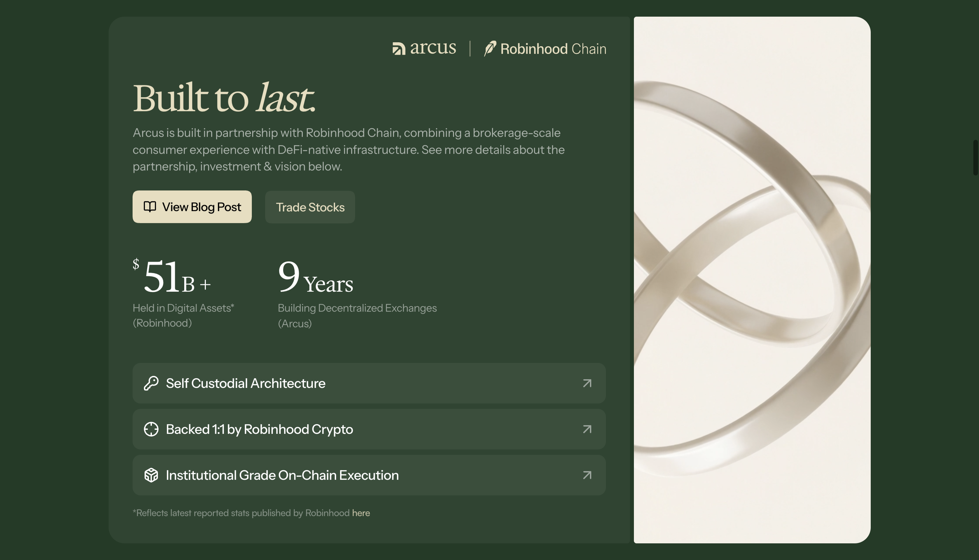This screenshot has width=979, height=560.
Task: Click the Robinhood feather icon
Action: [x=490, y=49]
